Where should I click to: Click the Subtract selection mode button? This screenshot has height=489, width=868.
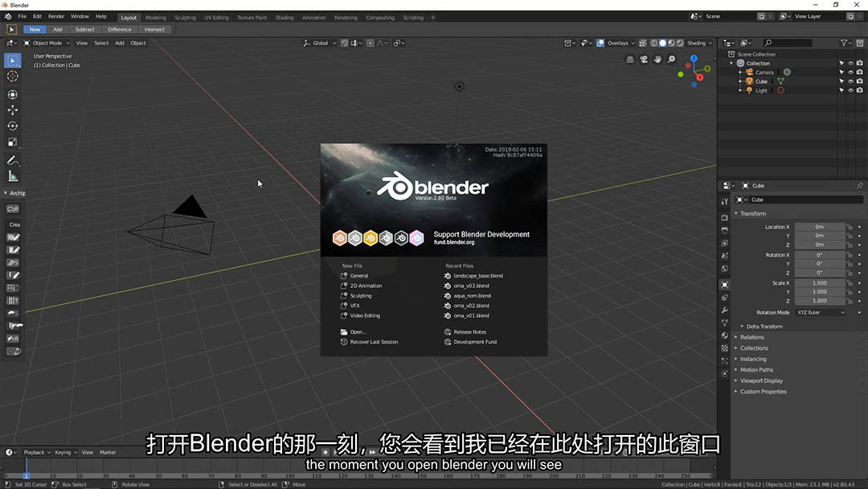pos(84,29)
